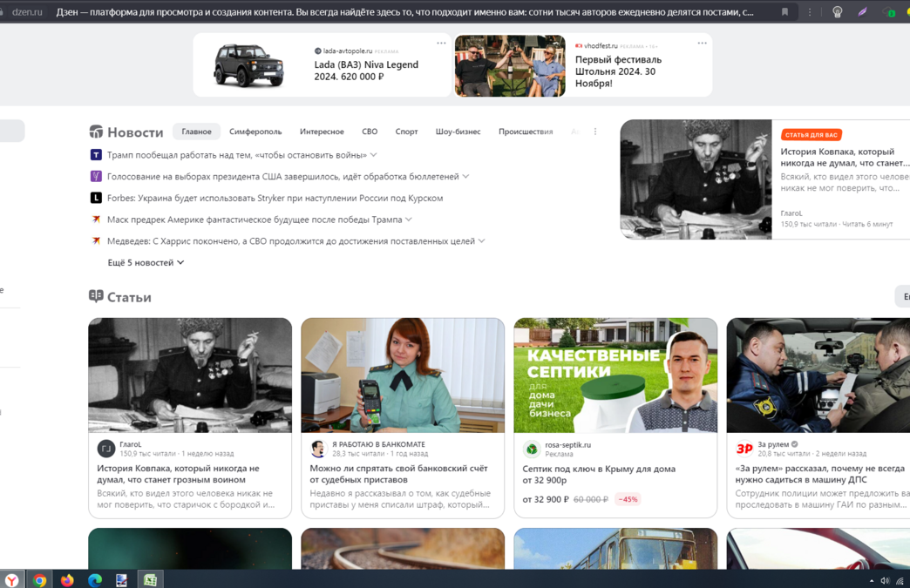Click the 150,9 тыс читали text under ГлагоL card
This screenshot has height=588, width=910.
tap(147, 454)
